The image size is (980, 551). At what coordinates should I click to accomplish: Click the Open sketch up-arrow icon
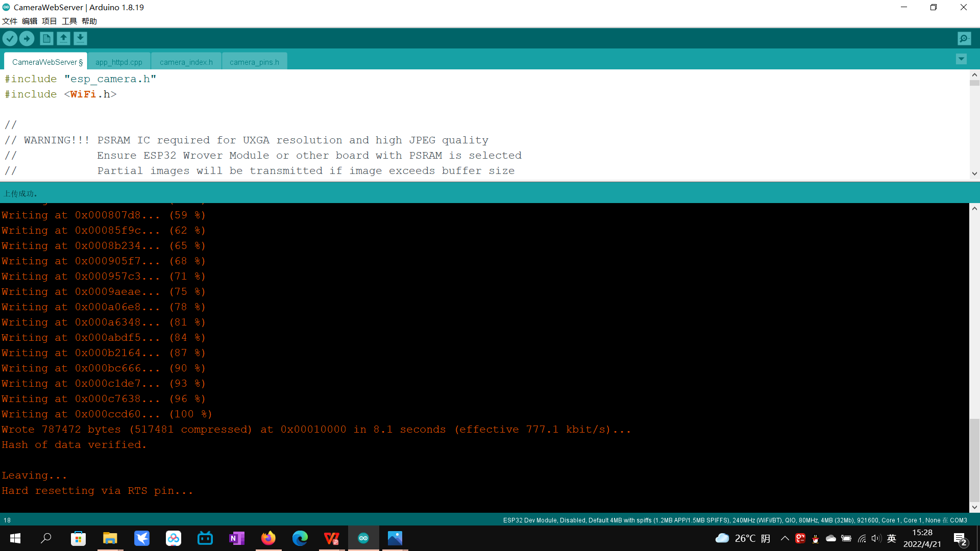click(63, 38)
